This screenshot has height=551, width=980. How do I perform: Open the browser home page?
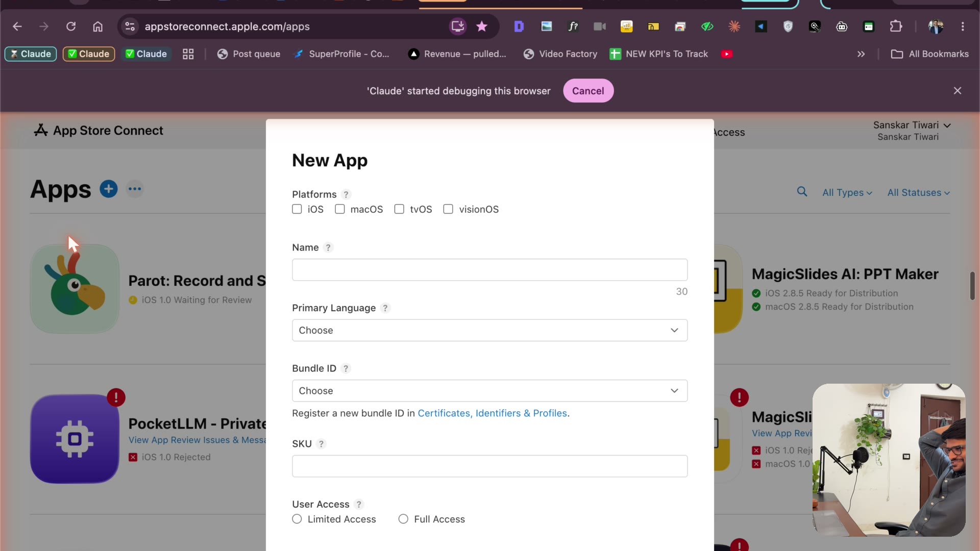(x=97, y=27)
